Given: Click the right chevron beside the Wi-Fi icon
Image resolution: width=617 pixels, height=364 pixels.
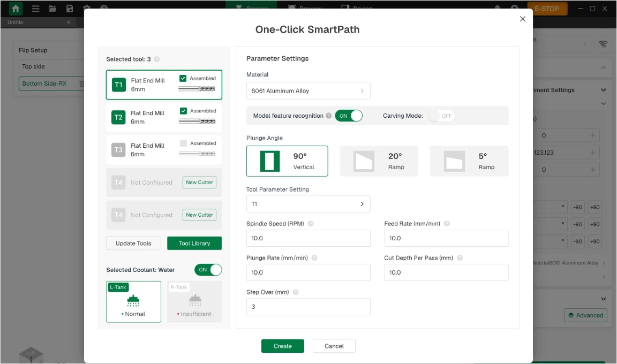Looking at the screenshot, I should [x=584, y=44].
